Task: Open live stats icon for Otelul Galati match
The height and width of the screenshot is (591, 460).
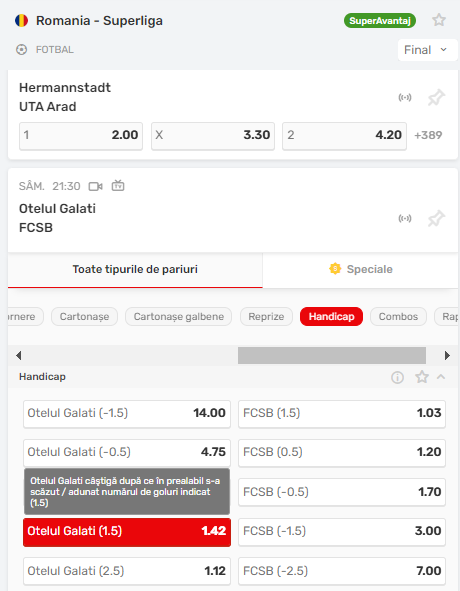Action: pos(405,219)
